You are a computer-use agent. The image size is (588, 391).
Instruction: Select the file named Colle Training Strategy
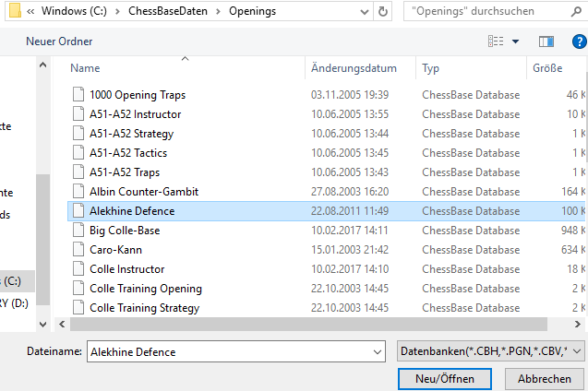point(145,308)
